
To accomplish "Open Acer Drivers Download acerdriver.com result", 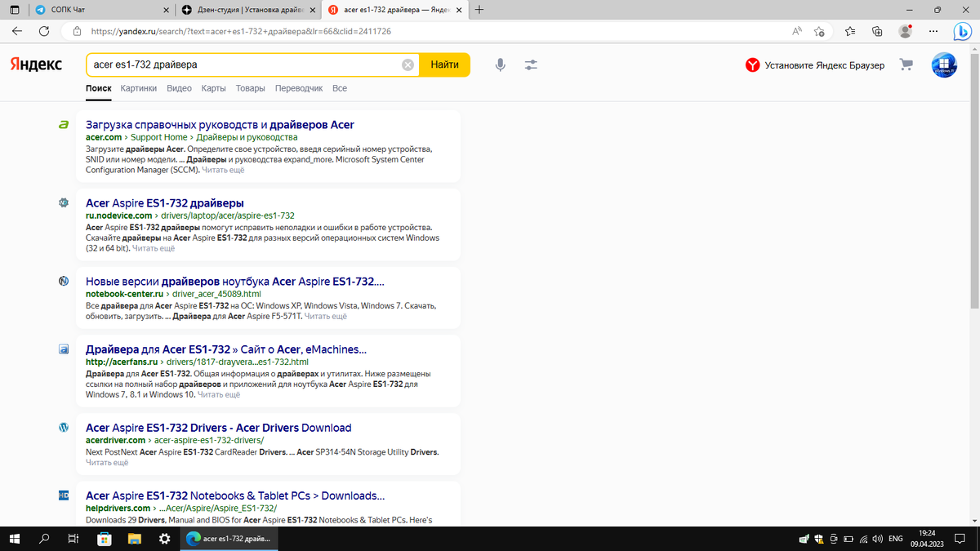I will [218, 428].
